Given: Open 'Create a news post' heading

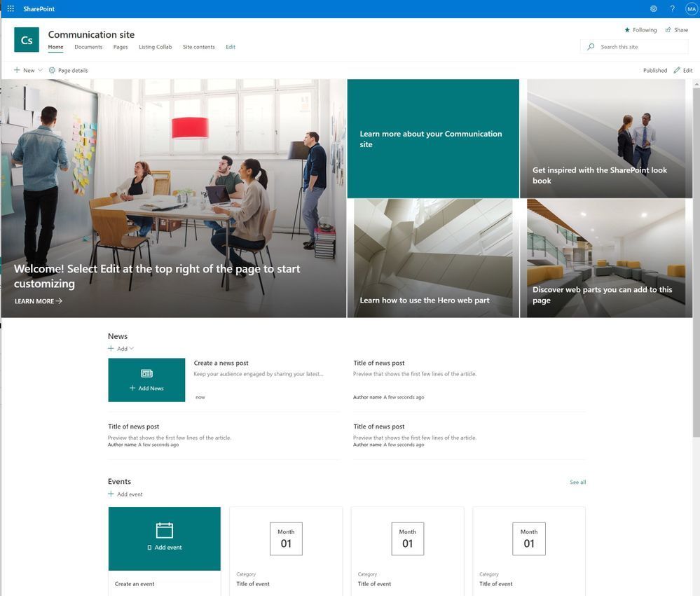Looking at the screenshot, I should pyautogui.click(x=221, y=363).
